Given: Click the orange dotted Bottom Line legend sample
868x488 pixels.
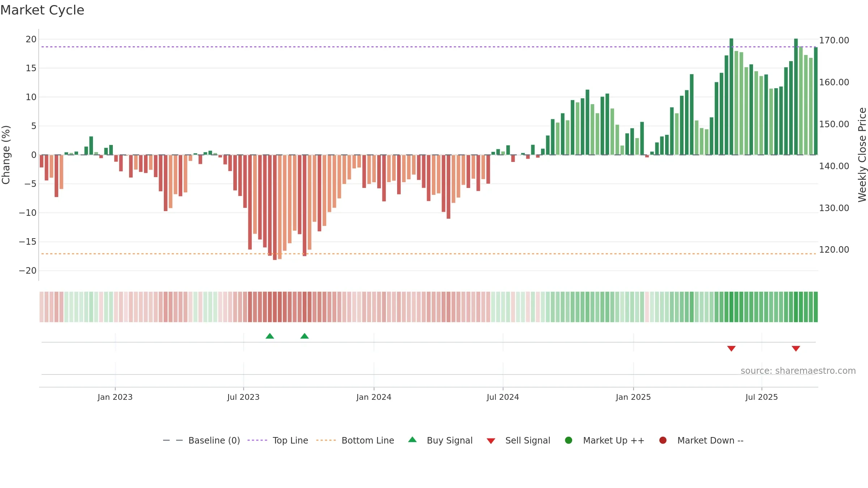Looking at the screenshot, I should tap(326, 440).
